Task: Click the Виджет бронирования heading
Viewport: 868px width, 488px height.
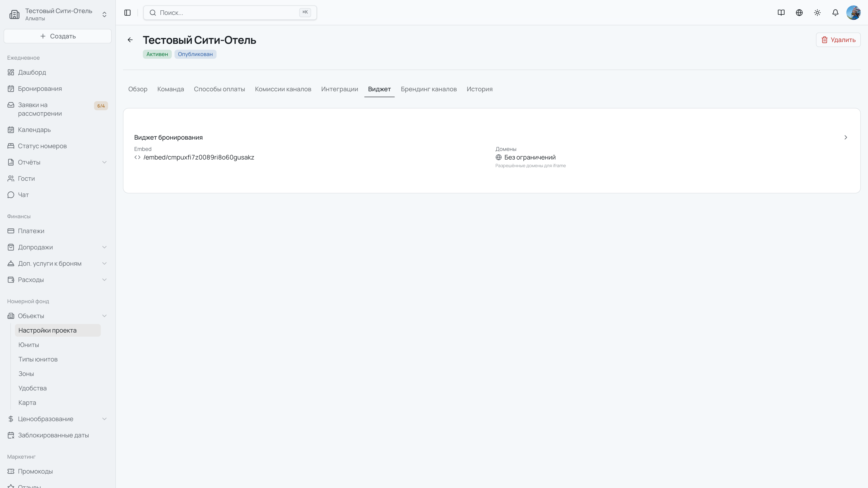Action: [168, 137]
